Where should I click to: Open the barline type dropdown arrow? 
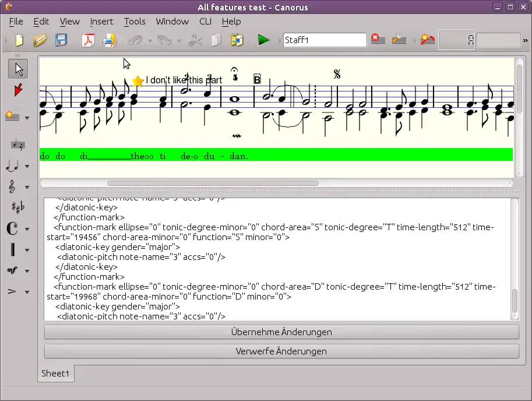(x=27, y=251)
